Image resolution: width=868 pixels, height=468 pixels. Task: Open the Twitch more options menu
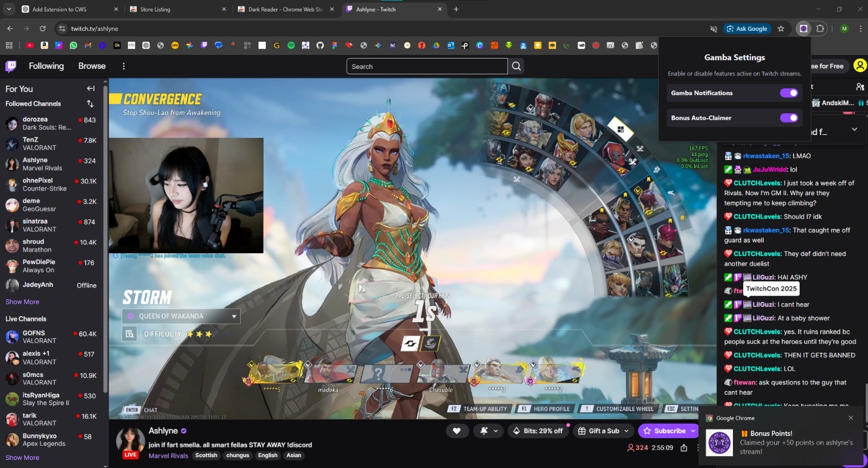click(x=124, y=66)
